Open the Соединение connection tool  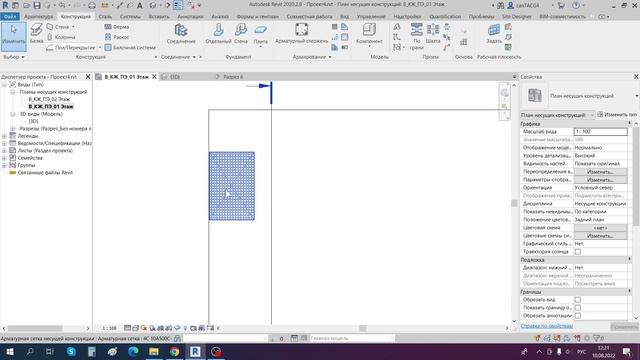click(x=181, y=33)
